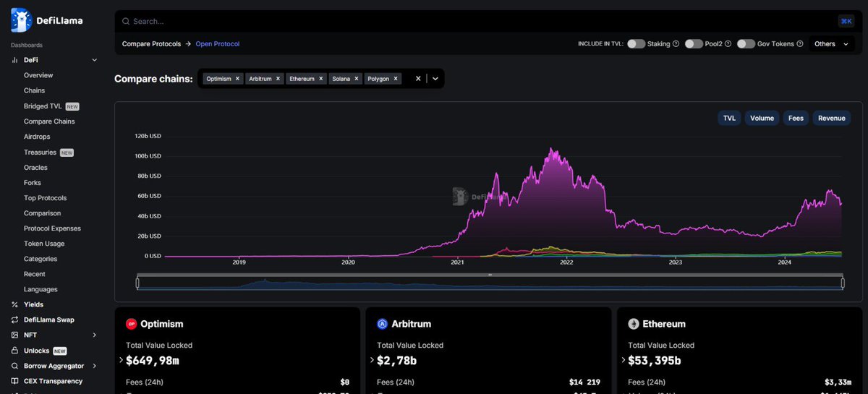Screen dimensions: 868x394
Task: Click the Ethereum chain logo
Action: tap(634, 324)
